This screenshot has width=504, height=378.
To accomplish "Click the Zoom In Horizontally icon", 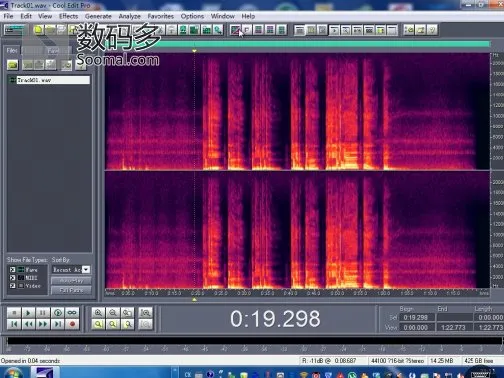I will 98,313.
